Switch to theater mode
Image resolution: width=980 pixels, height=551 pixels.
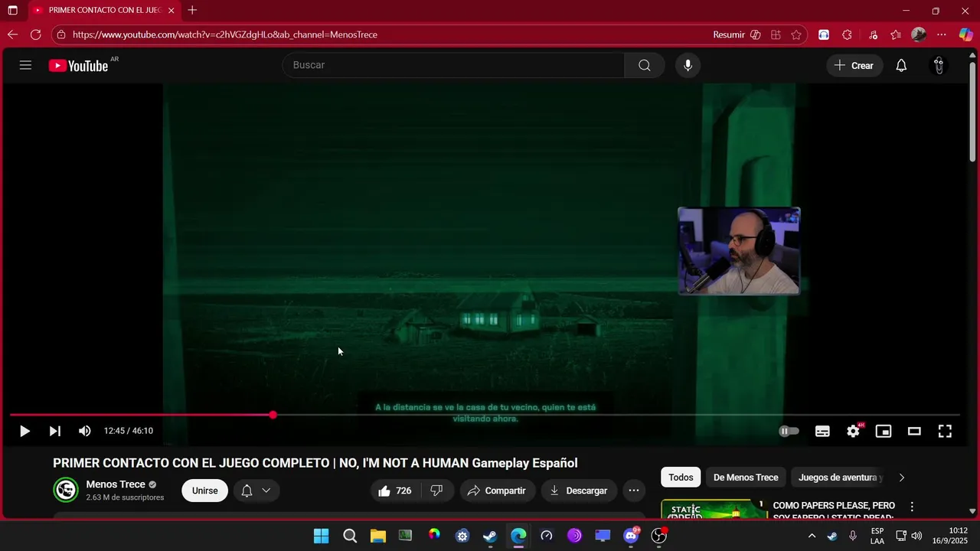click(x=914, y=431)
